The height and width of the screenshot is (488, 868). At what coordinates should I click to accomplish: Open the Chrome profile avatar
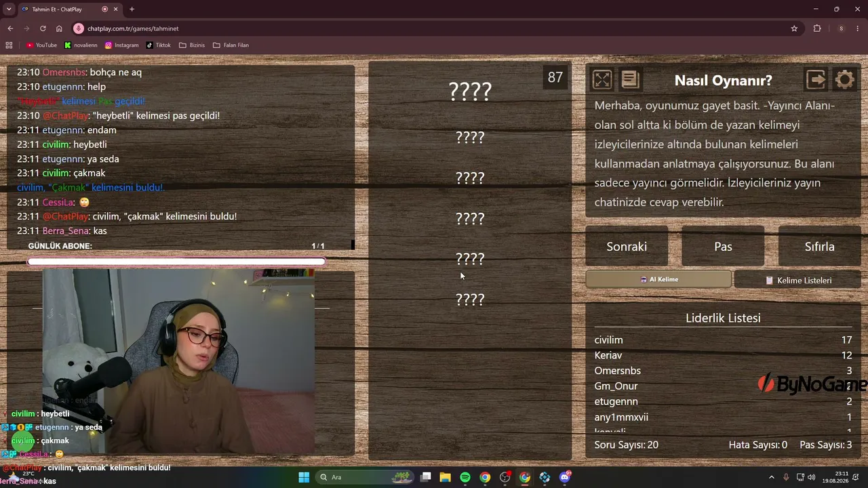(x=841, y=28)
